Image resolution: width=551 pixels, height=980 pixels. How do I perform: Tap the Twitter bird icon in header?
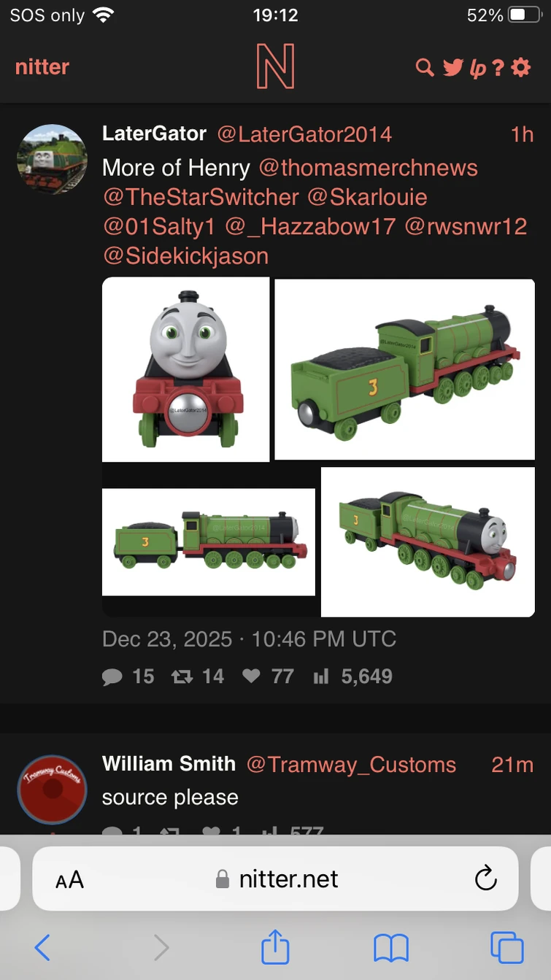pos(452,68)
